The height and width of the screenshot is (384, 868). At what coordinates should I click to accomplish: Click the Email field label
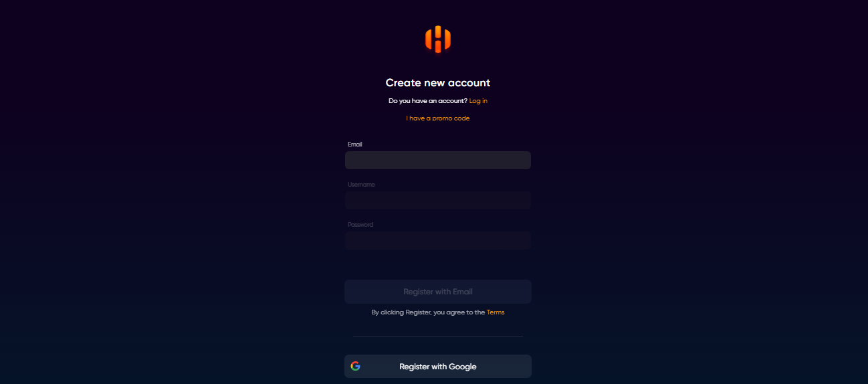[355, 145]
